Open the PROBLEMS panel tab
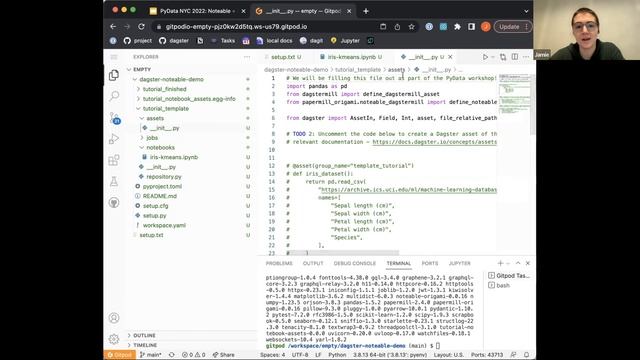Image resolution: width=640 pixels, height=360 pixels. 279,263
